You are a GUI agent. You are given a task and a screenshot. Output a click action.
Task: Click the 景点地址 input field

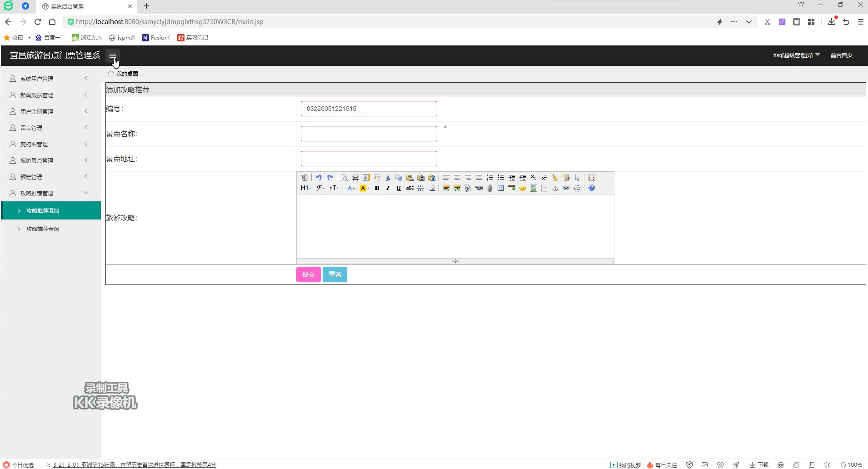[369, 159]
